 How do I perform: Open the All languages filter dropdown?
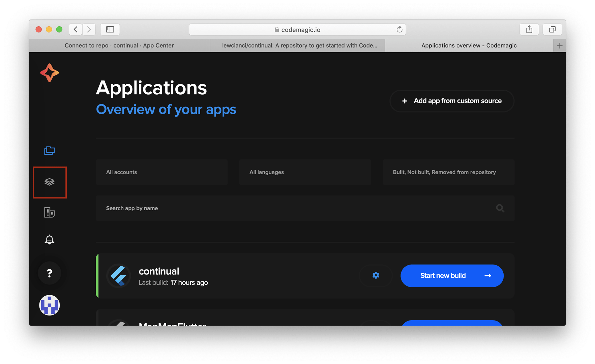(305, 172)
